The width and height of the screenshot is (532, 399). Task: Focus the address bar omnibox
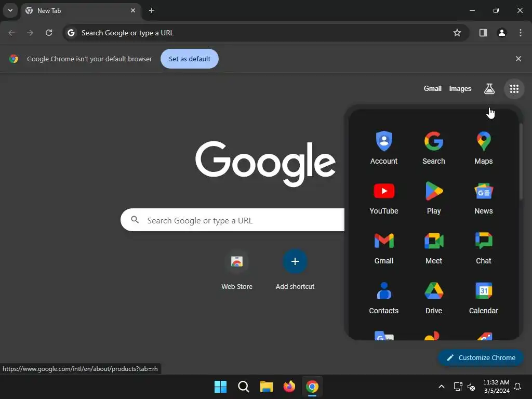266,33
